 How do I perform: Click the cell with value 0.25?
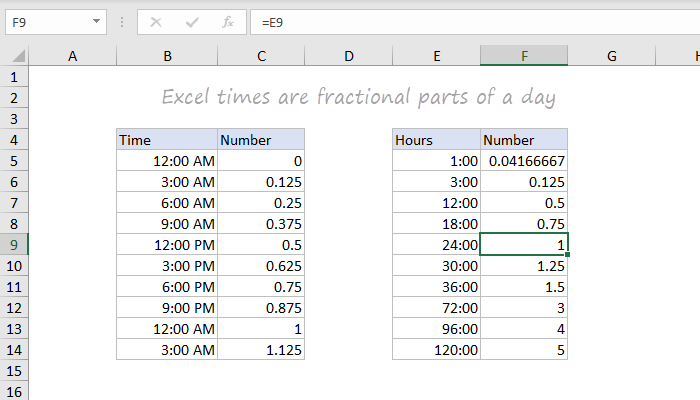(261, 203)
